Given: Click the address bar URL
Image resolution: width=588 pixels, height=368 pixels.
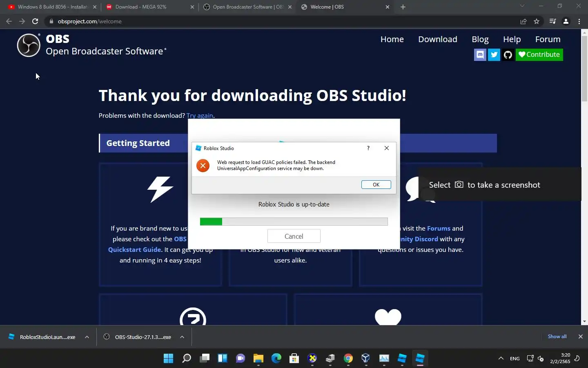Looking at the screenshot, I should 90,21.
